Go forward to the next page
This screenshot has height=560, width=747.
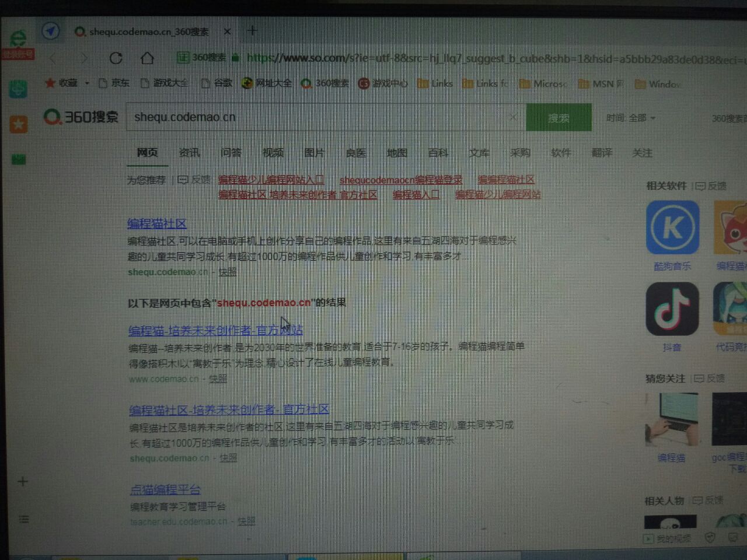(x=84, y=58)
